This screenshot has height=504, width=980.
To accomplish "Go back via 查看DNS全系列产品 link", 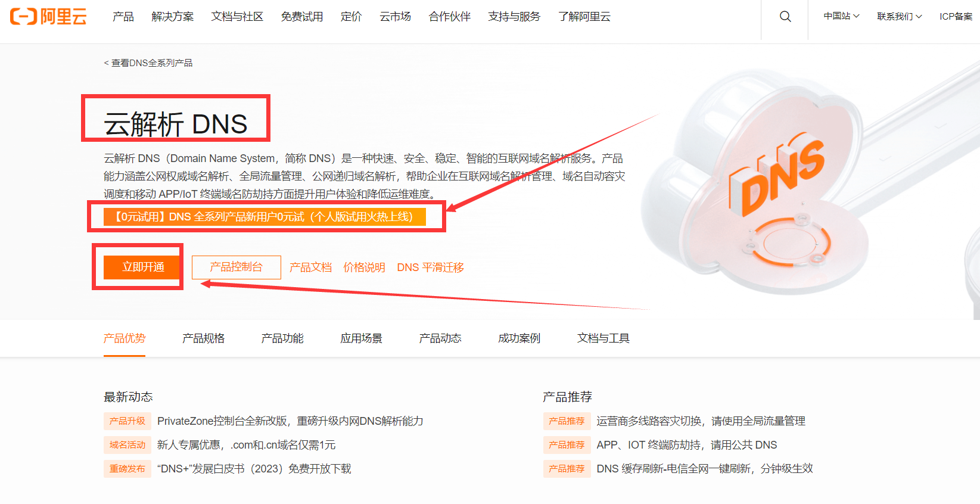I will 148,63.
